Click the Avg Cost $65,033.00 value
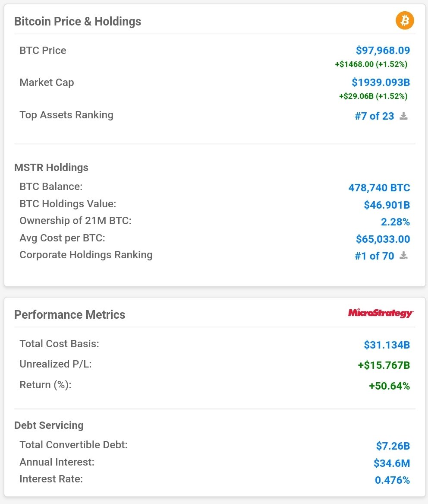428x504 pixels. [x=383, y=239]
